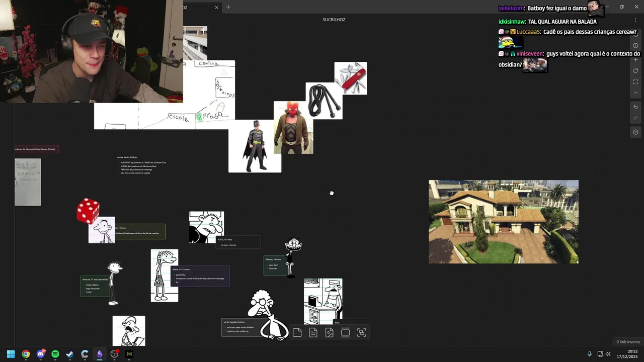
Task: Open the eSound music app from taskbar
Action: (x=129, y=354)
